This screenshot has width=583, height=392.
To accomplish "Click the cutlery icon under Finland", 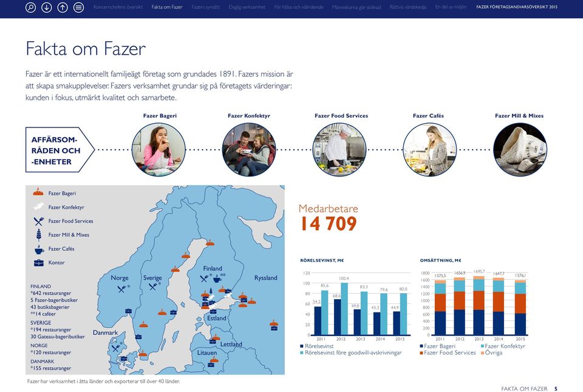I will (x=204, y=278).
